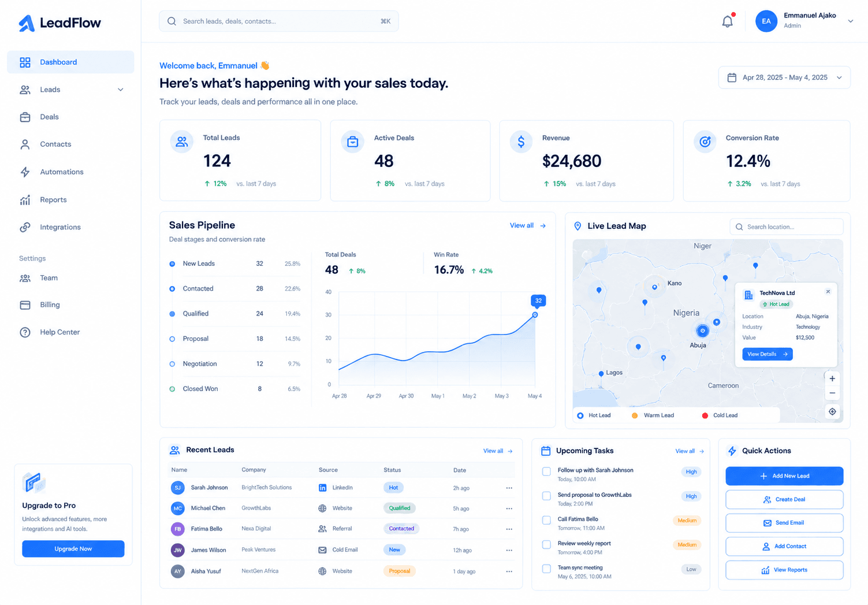Mark Team sync meeting task as done
Screen dimensions: 868x605
tap(546, 569)
